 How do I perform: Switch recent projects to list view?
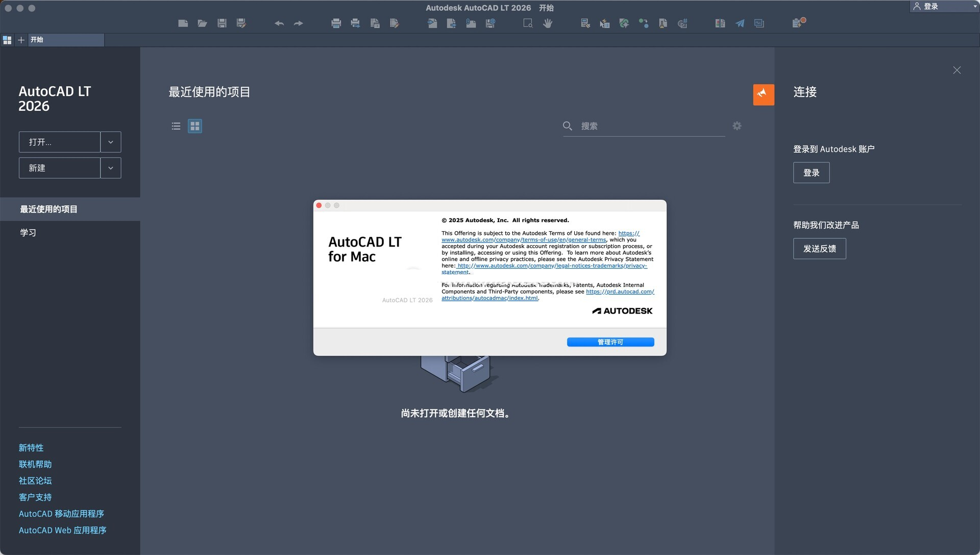pyautogui.click(x=176, y=126)
